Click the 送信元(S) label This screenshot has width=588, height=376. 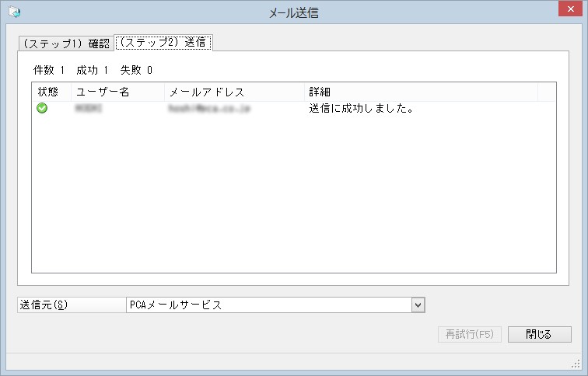click(44, 305)
